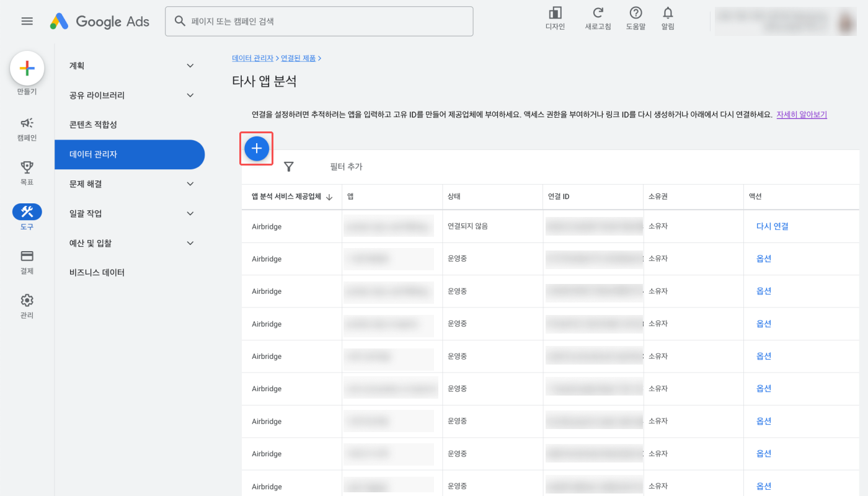Click into 페이지 또는 캠페인 검색 field
This screenshot has height=496, width=868.
(x=319, y=21)
